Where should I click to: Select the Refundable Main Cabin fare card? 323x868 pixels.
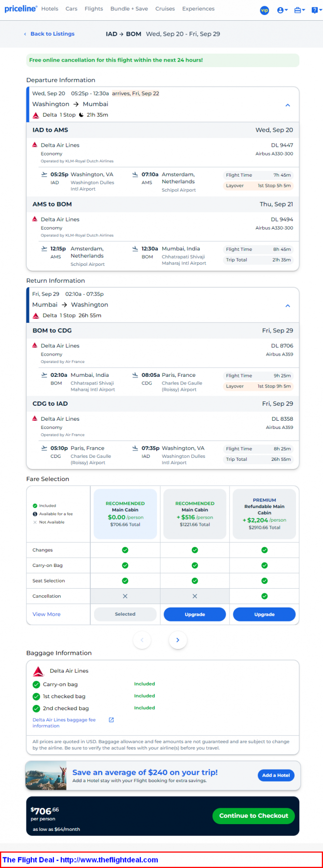[264, 514]
